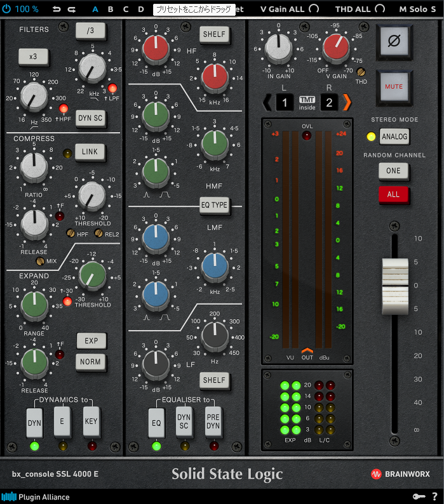Toggle the EQ equaliser in switch
Image resolution: width=444 pixels, height=504 pixels.
click(x=156, y=423)
